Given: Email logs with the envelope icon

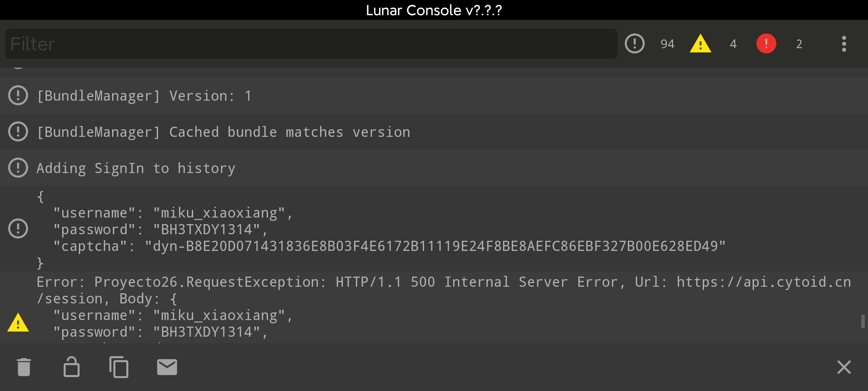Looking at the screenshot, I should click(x=167, y=367).
